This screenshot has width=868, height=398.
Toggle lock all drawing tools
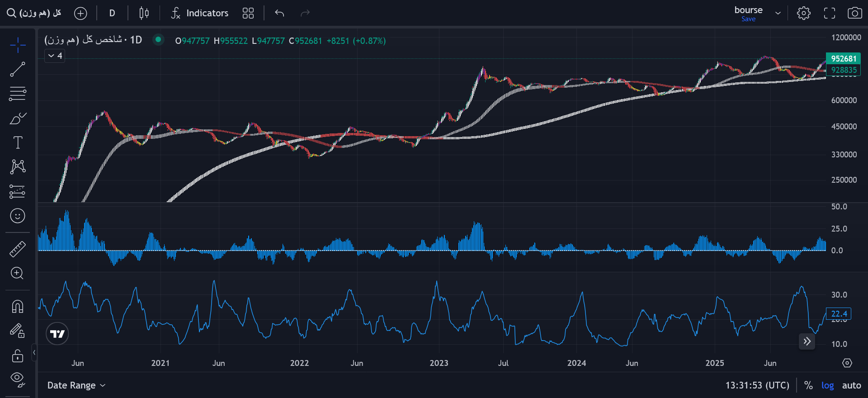18,356
